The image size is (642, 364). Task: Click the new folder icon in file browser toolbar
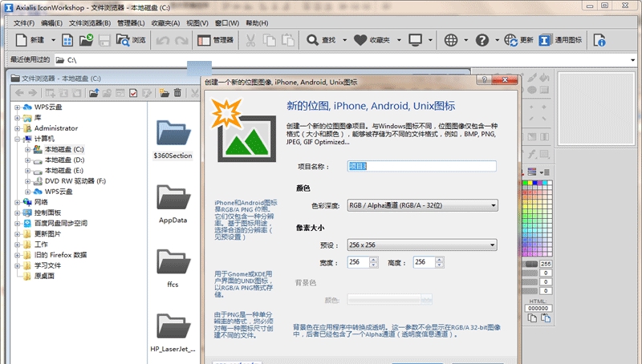pos(165,93)
